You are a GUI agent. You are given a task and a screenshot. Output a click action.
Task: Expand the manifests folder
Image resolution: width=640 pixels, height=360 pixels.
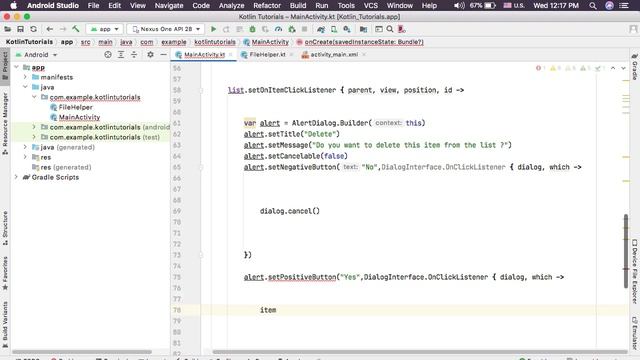(x=25, y=77)
